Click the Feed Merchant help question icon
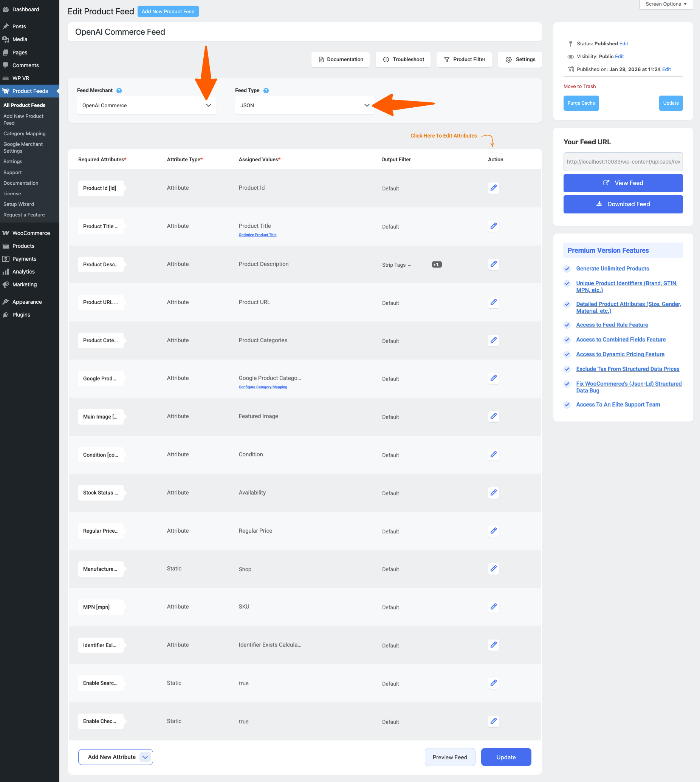Image resolution: width=700 pixels, height=782 pixels. click(x=119, y=91)
